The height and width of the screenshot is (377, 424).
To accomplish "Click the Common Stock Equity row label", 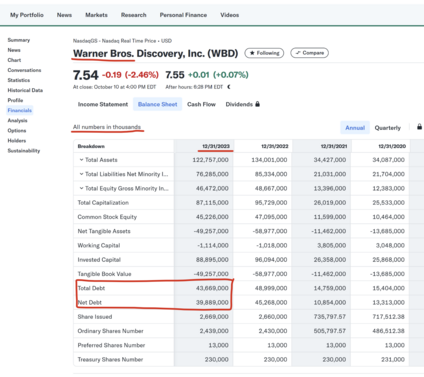I will (107, 217).
